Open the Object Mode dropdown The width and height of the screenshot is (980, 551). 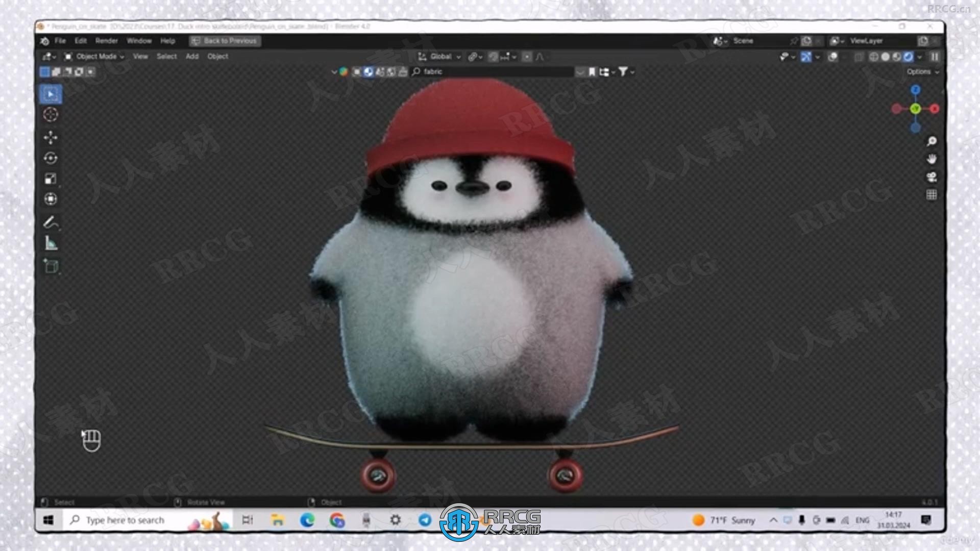94,57
